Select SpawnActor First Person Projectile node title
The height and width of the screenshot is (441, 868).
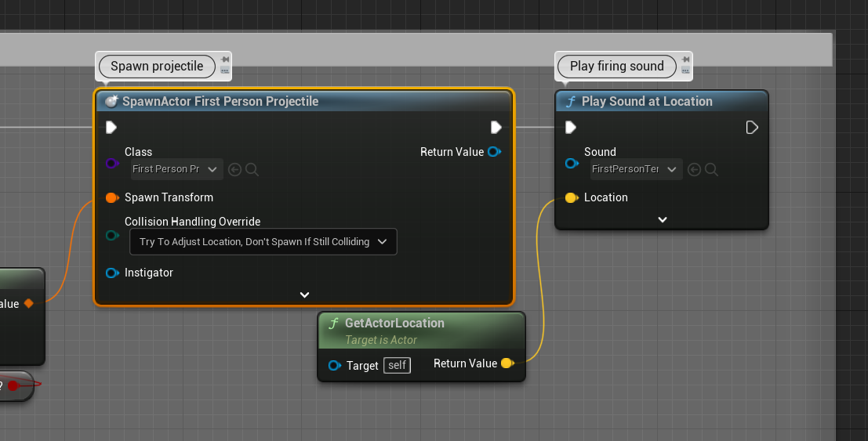[220, 101]
